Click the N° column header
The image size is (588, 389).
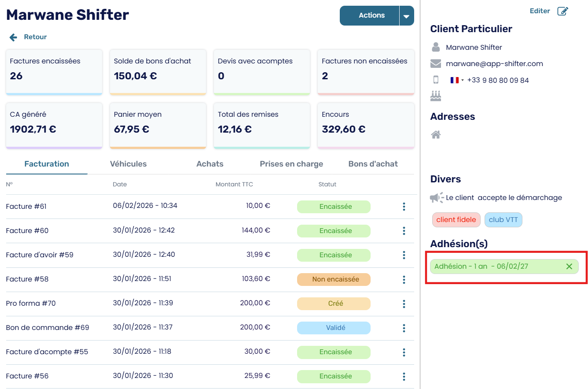click(9, 185)
